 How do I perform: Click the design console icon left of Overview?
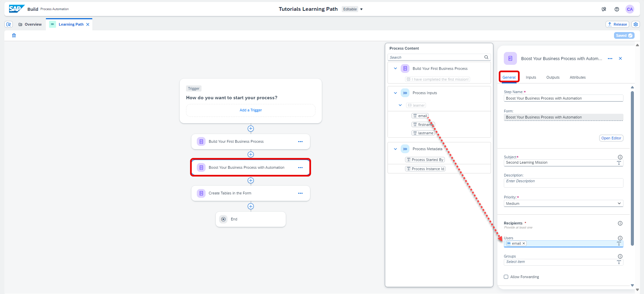pos(9,24)
